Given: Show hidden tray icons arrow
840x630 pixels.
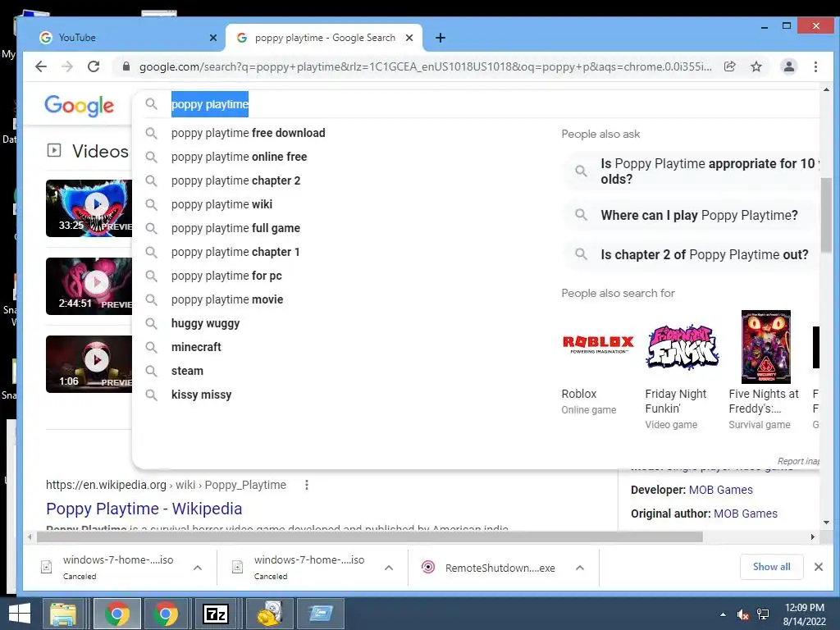Looking at the screenshot, I should point(724,614).
